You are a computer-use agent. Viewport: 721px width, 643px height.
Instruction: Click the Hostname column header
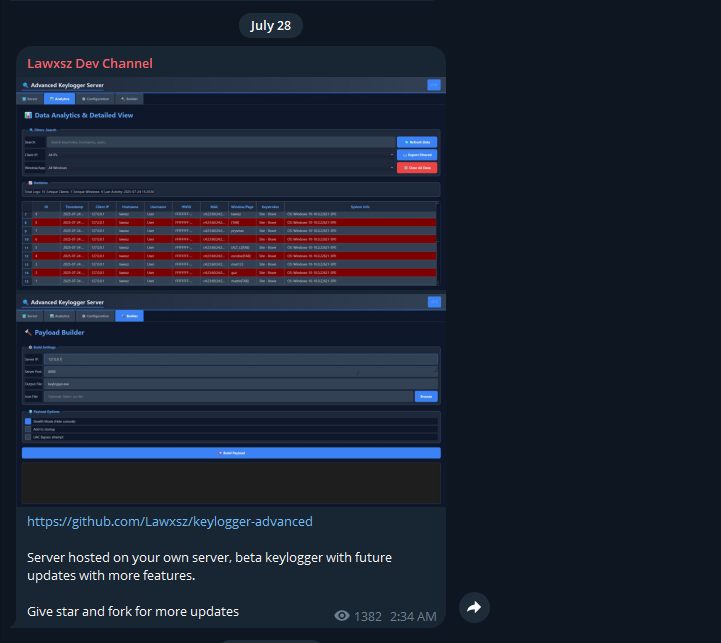coord(130,207)
